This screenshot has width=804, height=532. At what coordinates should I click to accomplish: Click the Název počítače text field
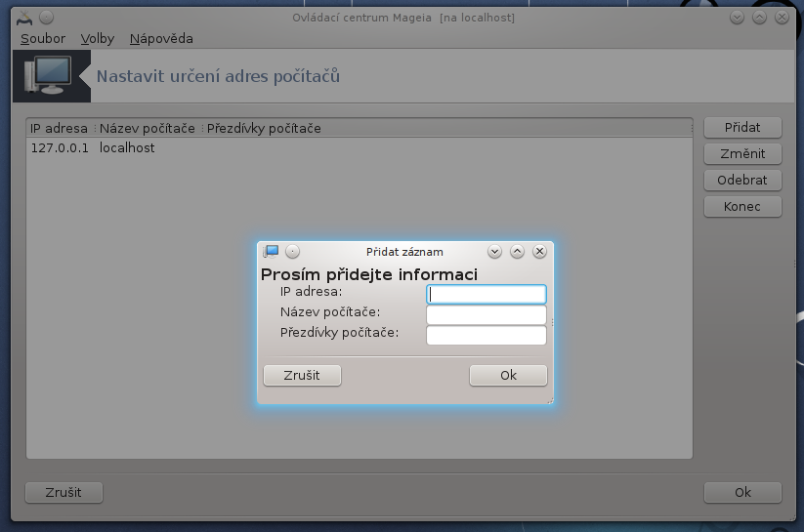point(487,314)
